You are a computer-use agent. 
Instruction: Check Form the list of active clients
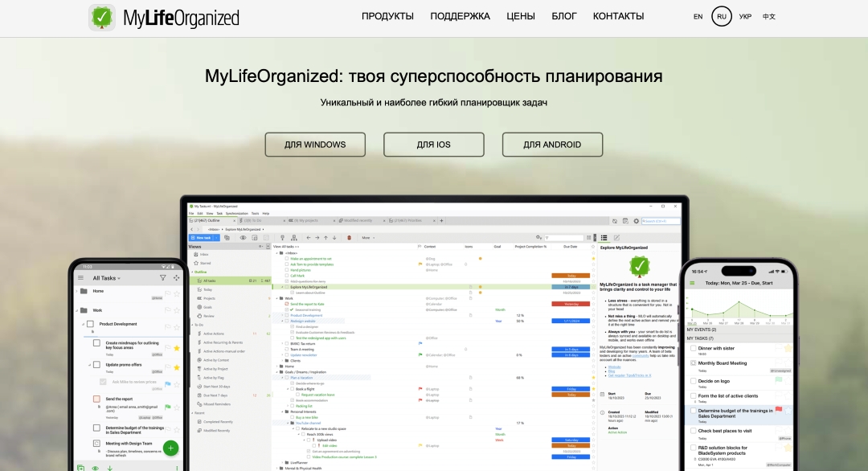(x=693, y=395)
